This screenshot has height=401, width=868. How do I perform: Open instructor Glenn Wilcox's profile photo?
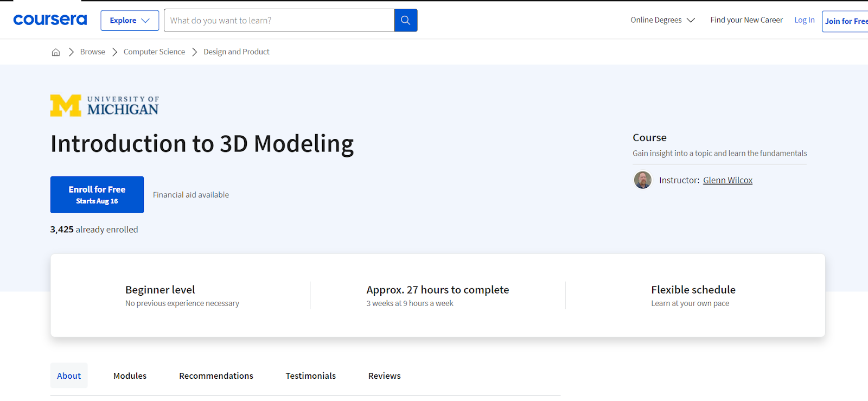[643, 180]
